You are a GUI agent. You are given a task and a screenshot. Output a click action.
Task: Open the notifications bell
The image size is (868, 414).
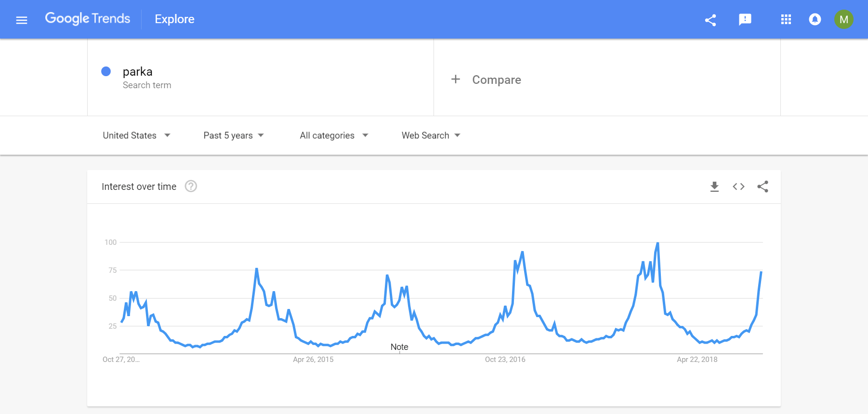(815, 19)
